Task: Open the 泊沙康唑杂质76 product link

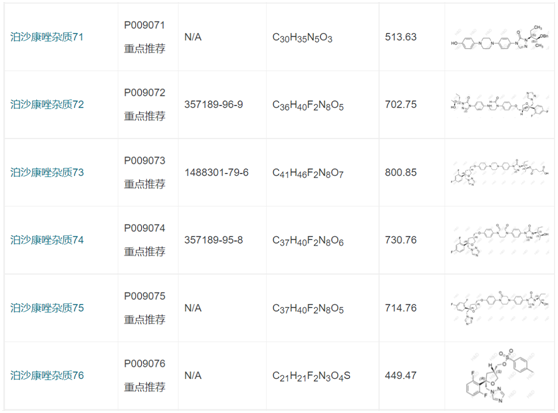Action: click(47, 376)
